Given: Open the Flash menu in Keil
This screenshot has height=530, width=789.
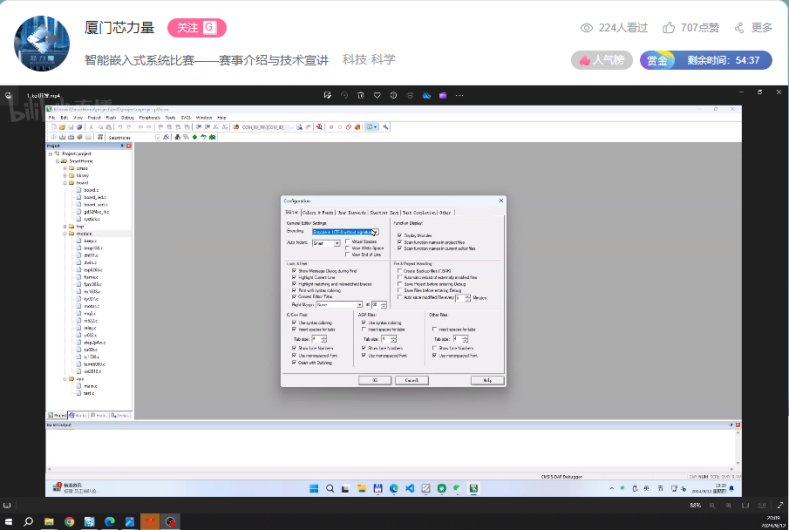Looking at the screenshot, I should click(111, 118).
